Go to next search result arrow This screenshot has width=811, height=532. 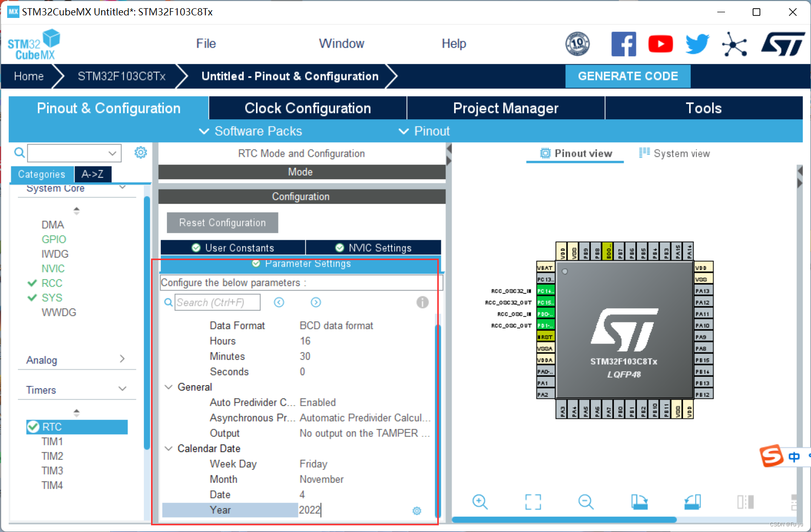pyautogui.click(x=316, y=302)
